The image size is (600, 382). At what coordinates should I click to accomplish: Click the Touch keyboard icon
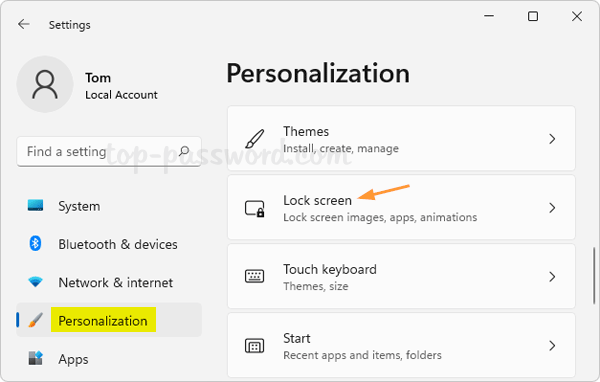(254, 276)
